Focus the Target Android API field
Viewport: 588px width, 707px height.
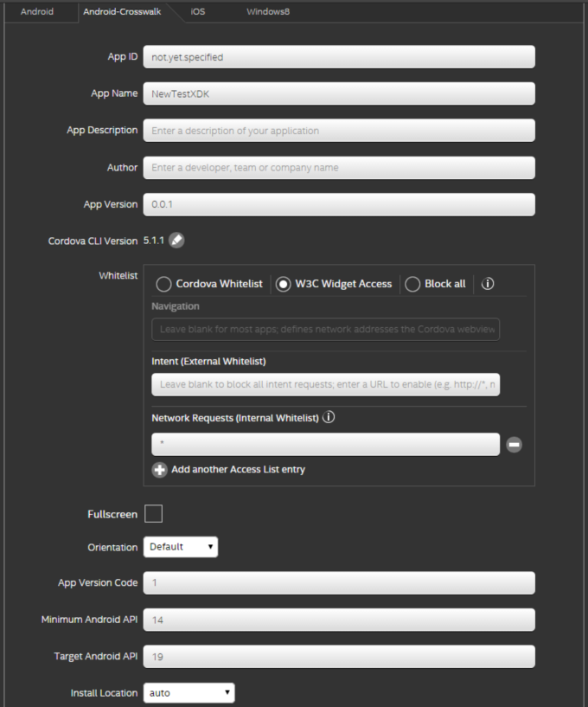click(339, 657)
